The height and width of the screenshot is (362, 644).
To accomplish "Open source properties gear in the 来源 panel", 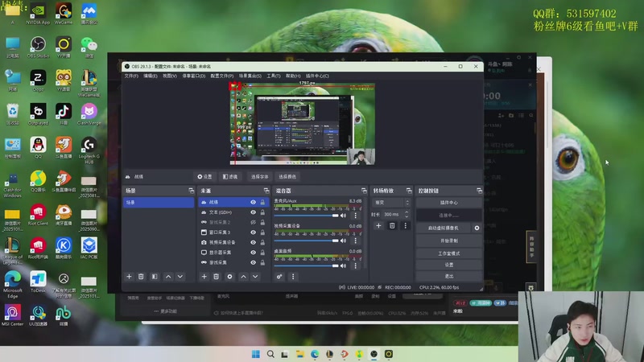I will coord(229,277).
